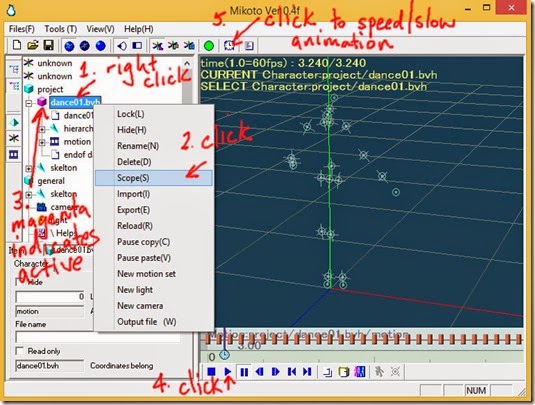Viewport: 535px width, 405px height.
Task: Click the Save floppy disk icon
Action: [x=49, y=45]
